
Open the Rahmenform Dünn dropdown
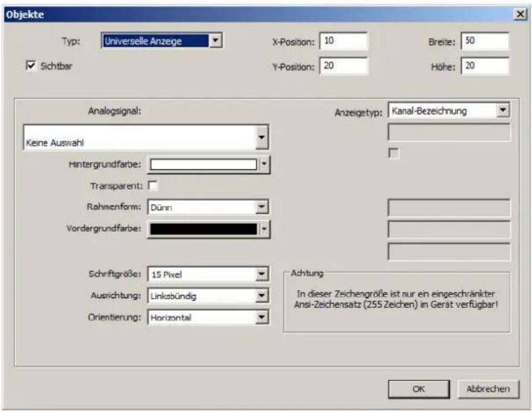262,207
